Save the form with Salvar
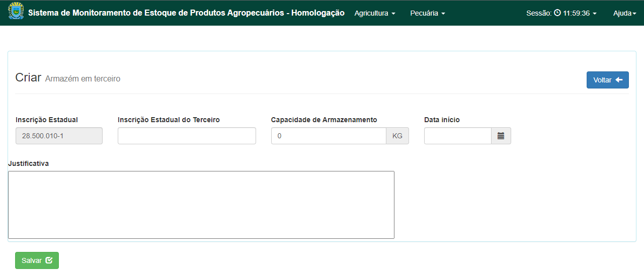644x270 pixels. 37,260
